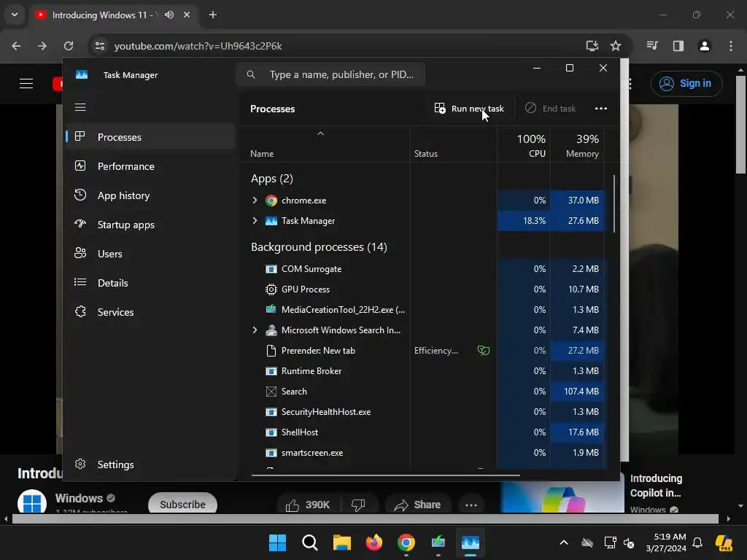Reload the YouTube page
747x560 pixels.
pyautogui.click(x=69, y=46)
